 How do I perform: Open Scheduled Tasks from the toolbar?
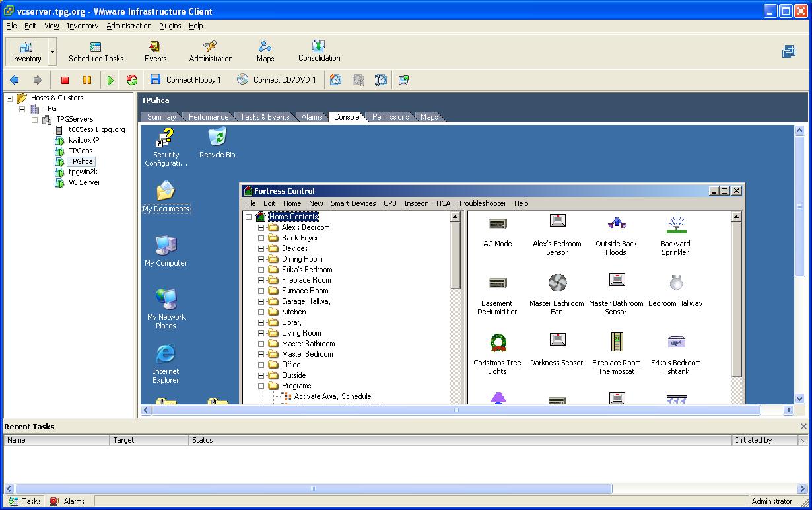(96, 51)
